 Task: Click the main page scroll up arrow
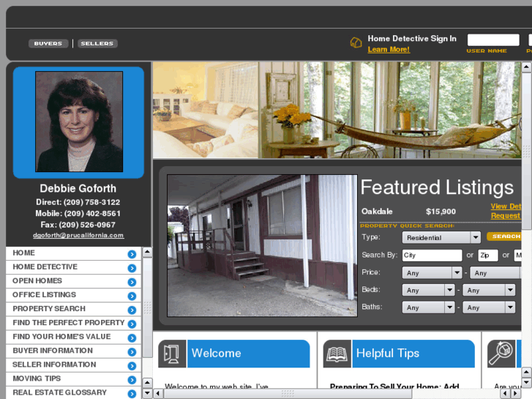click(x=526, y=67)
